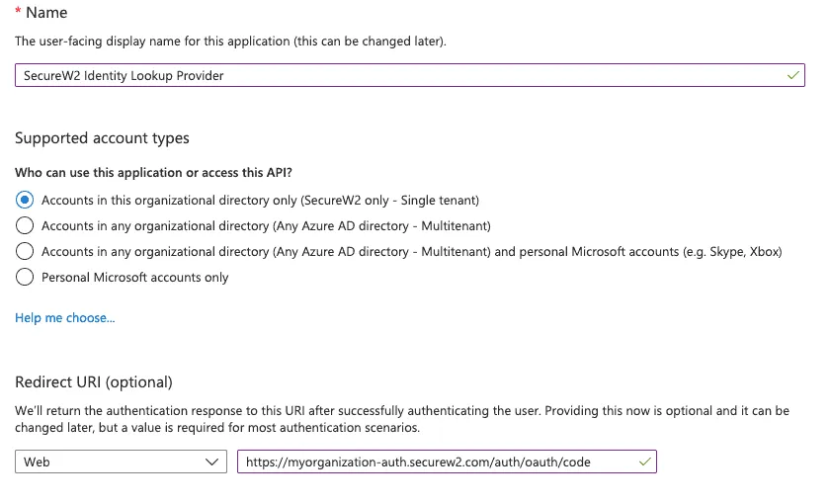Choose the Azure AD Multitenant only radio option
The width and height of the screenshot is (830, 504).
[25, 225]
